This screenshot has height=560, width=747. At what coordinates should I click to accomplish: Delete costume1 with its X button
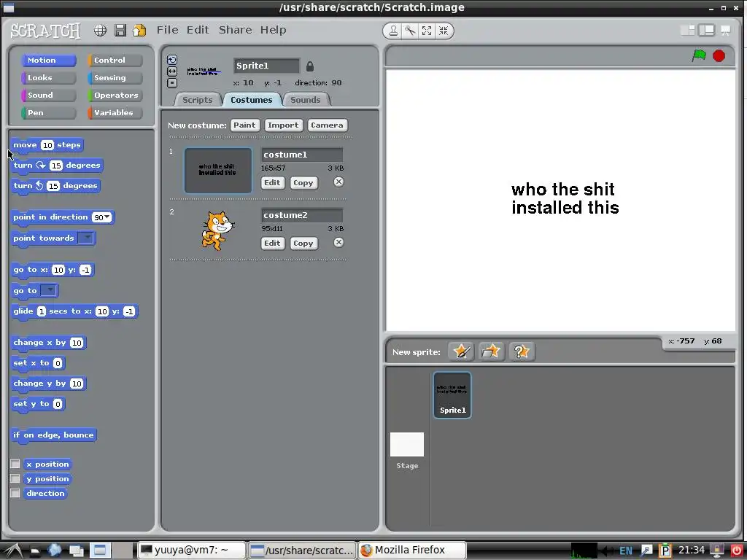click(x=338, y=182)
